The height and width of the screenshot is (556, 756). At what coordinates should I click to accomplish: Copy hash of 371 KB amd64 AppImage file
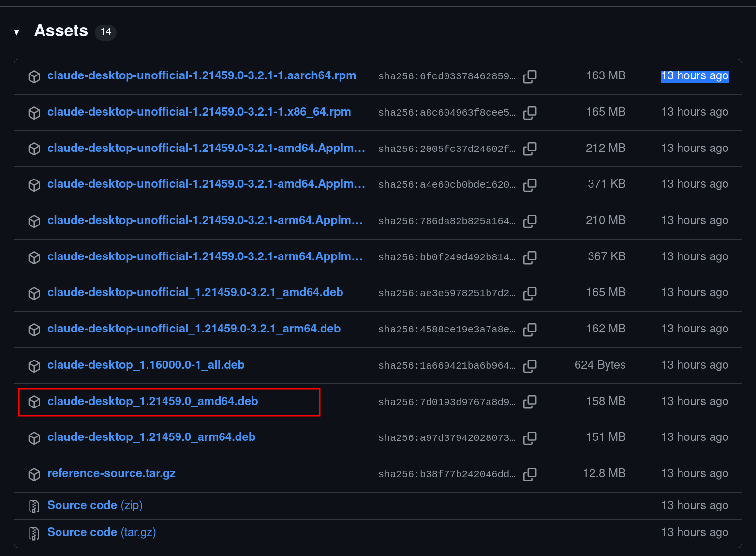(x=530, y=185)
